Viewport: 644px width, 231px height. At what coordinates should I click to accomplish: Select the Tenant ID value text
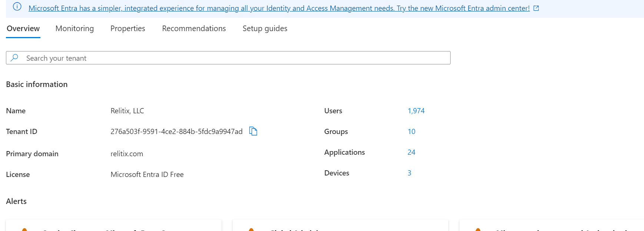coord(176,131)
